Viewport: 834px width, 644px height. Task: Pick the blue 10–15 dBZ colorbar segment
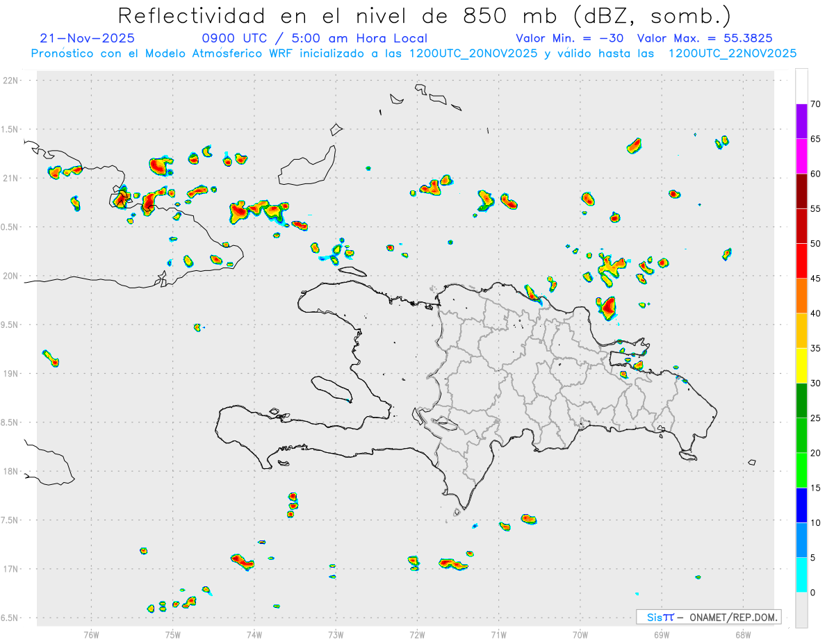pyautogui.click(x=801, y=505)
